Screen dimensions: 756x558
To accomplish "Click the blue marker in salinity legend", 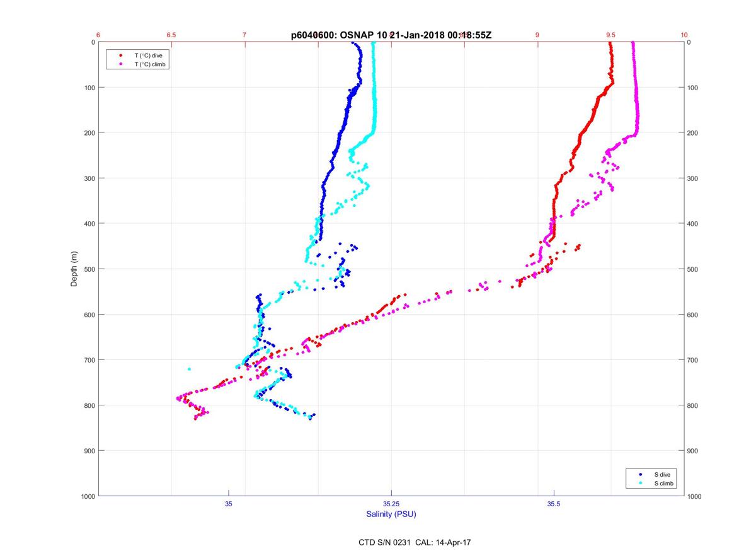I will pyautogui.click(x=640, y=474).
